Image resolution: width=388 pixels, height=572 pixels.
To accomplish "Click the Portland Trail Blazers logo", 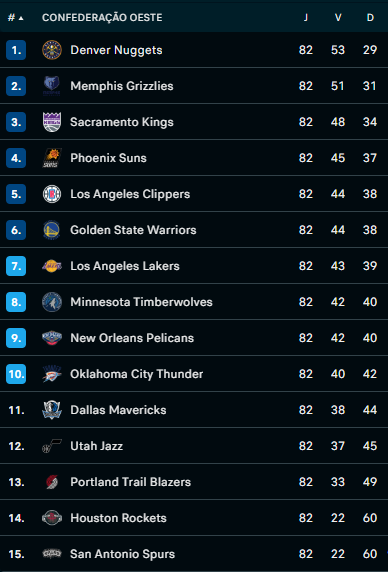I will pos(52,482).
